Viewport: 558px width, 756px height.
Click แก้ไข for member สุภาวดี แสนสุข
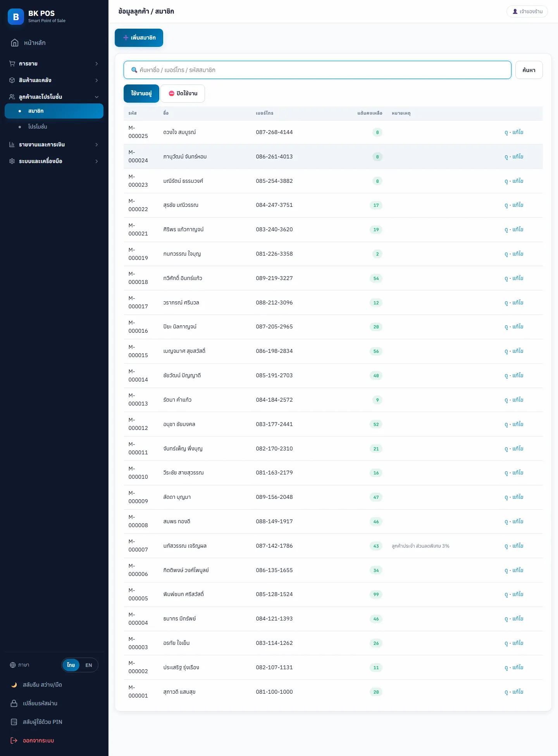[x=518, y=692]
